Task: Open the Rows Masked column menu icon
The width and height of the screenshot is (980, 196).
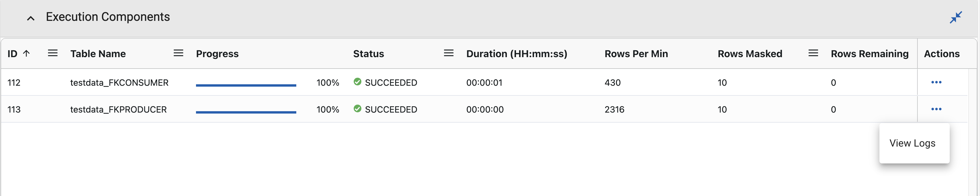Action: [x=813, y=53]
